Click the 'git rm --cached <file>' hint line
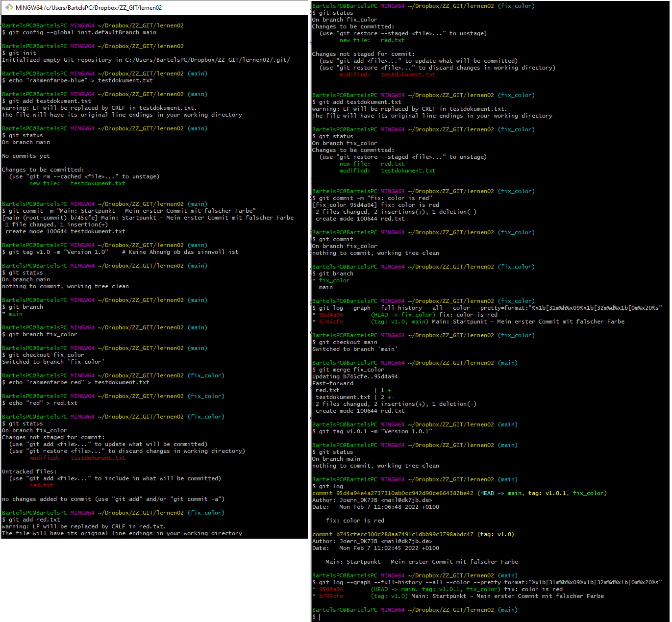The image size is (672, 622). 84,176
